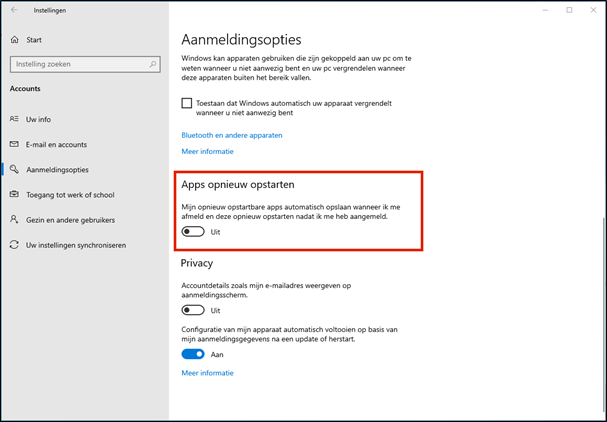Click the Uw info person icon
This screenshot has height=422, width=607.
pyautogui.click(x=14, y=119)
